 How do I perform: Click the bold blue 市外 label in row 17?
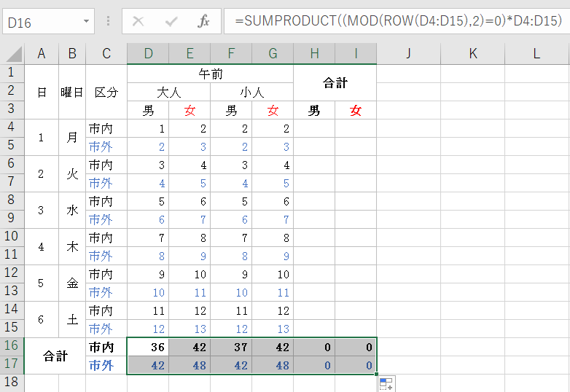coord(106,365)
